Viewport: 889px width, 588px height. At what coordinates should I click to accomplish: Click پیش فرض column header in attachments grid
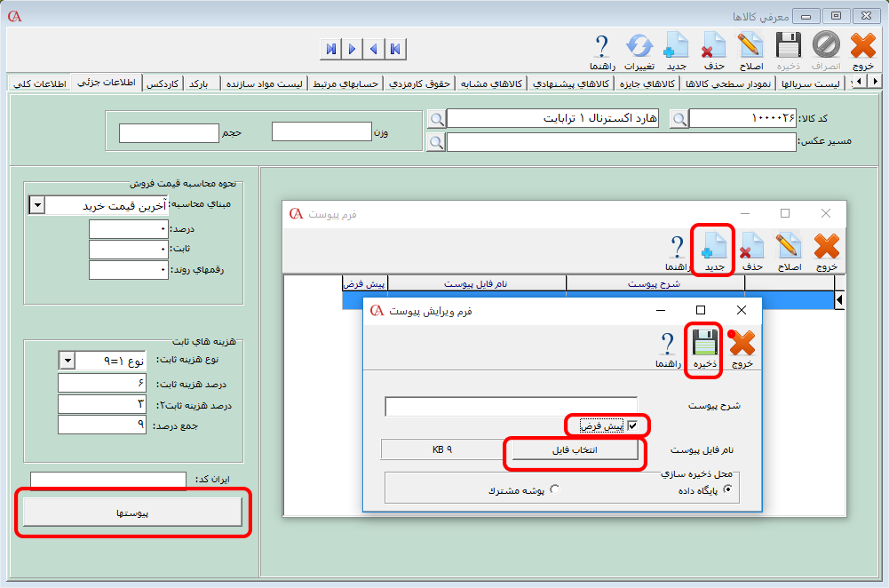(x=364, y=283)
